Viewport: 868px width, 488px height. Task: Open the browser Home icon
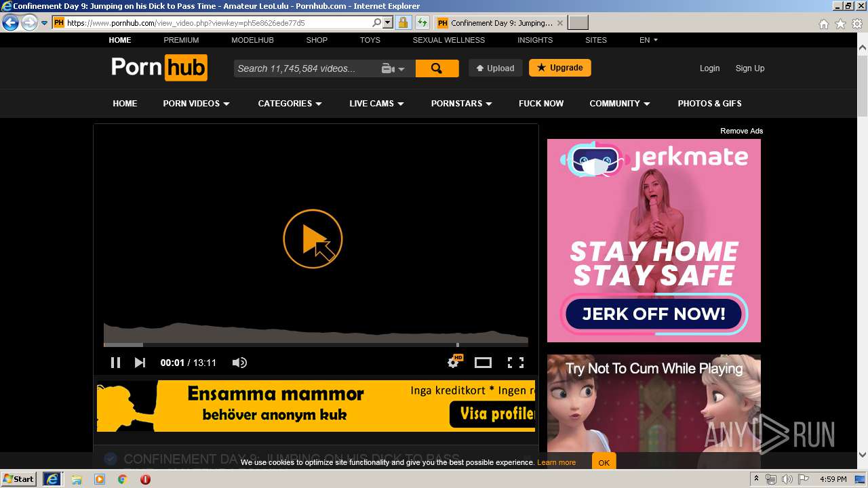pos(823,24)
